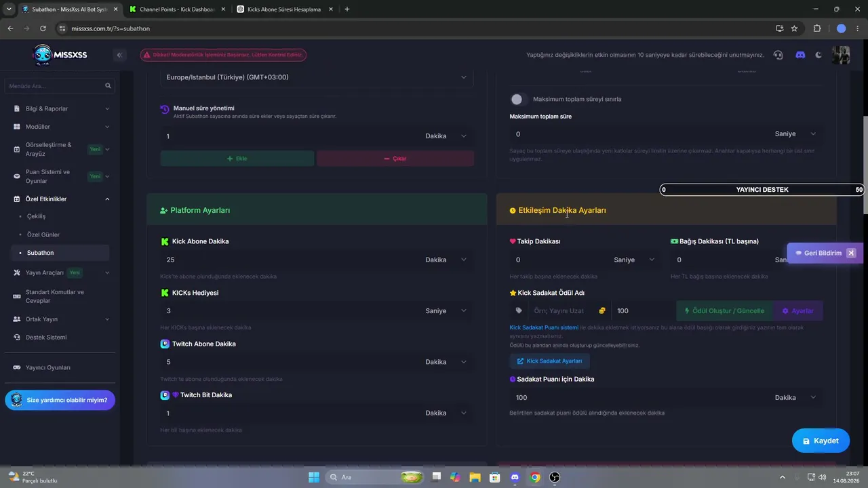Viewport: 868px width, 488px height.
Task: Open the Windows Start menu
Action: 314,477
